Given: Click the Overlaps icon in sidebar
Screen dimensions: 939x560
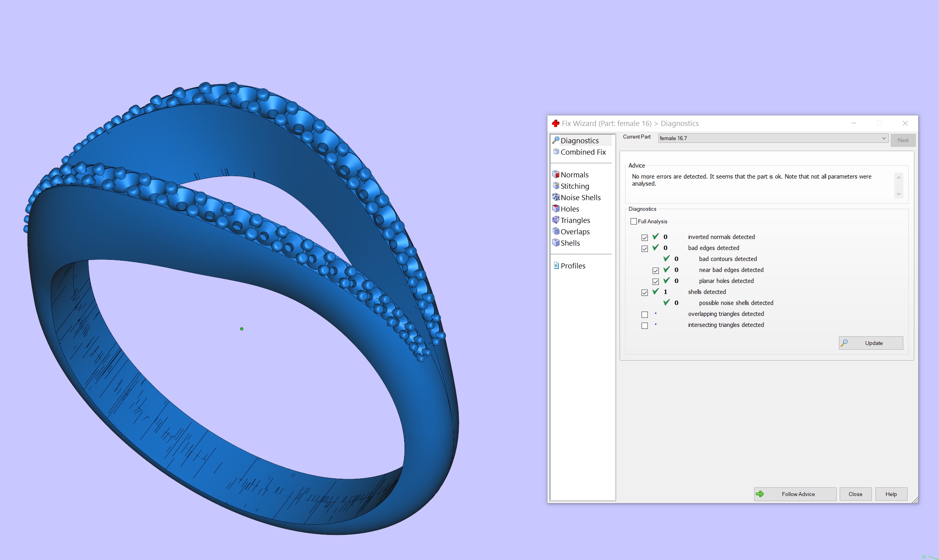Looking at the screenshot, I should pos(556,231).
